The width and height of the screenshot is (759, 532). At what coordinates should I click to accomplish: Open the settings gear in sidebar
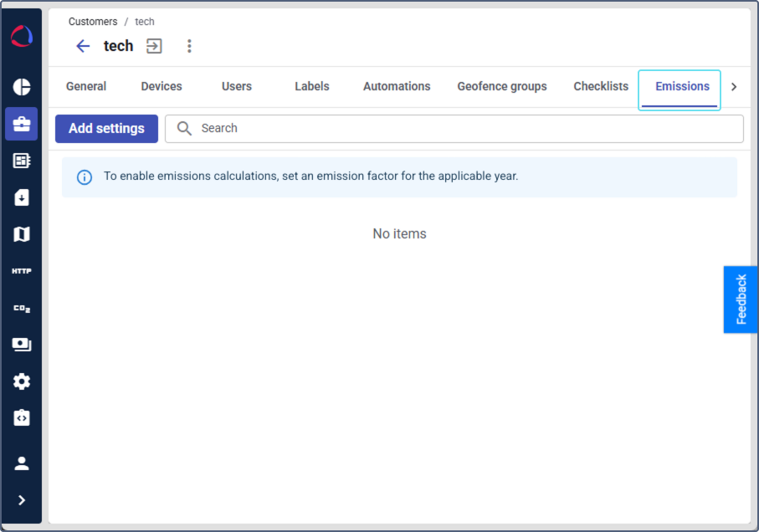coord(22,381)
